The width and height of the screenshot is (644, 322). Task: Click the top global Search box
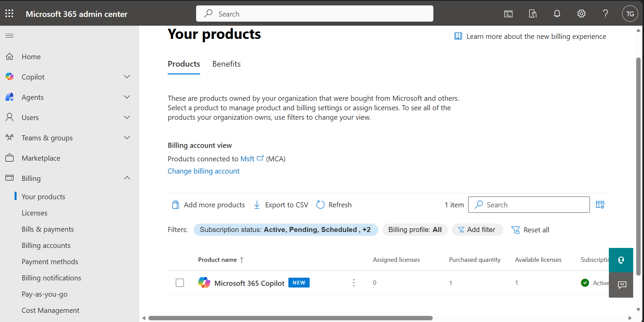315,14
